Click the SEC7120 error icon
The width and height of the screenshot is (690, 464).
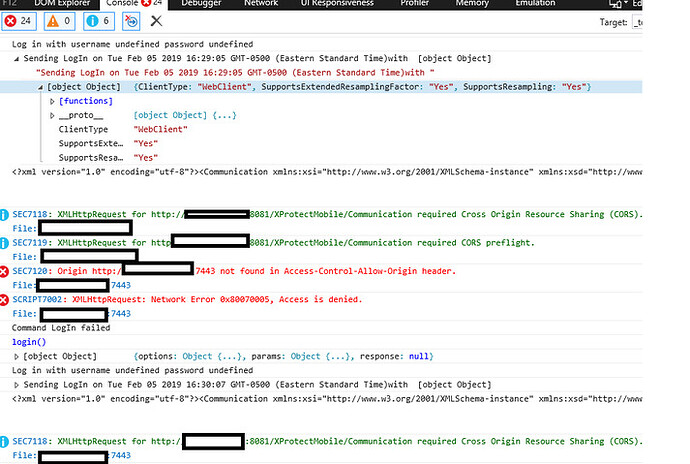(6, 271)
